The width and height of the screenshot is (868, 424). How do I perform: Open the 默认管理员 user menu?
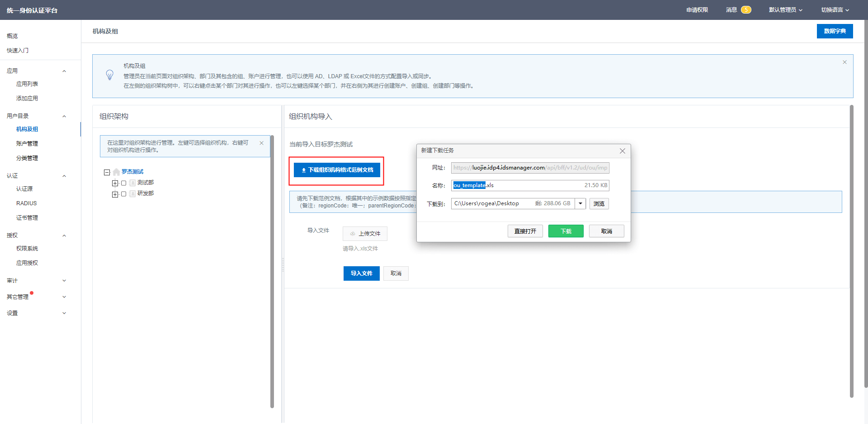(x=785, y=10)
